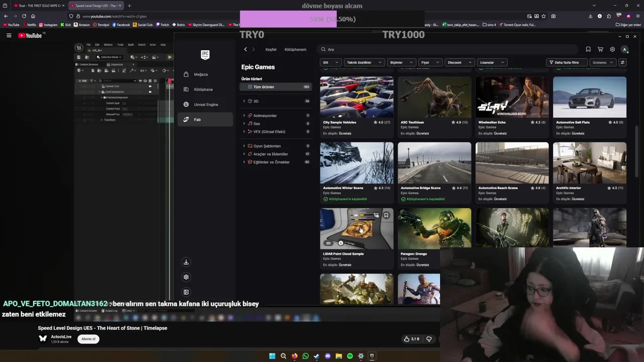Open Windows Start menu
The width and height of the screenshot is (644, 362).
coord(272,356)
